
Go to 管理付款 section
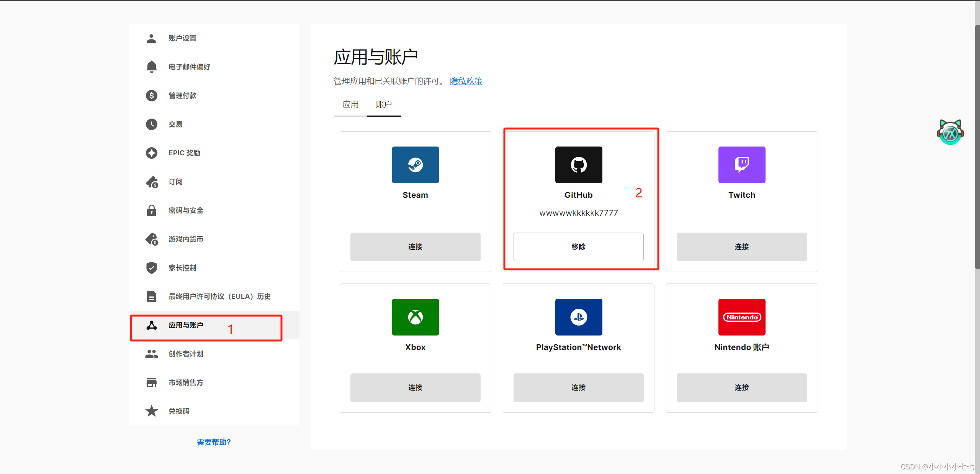[214, 96]
